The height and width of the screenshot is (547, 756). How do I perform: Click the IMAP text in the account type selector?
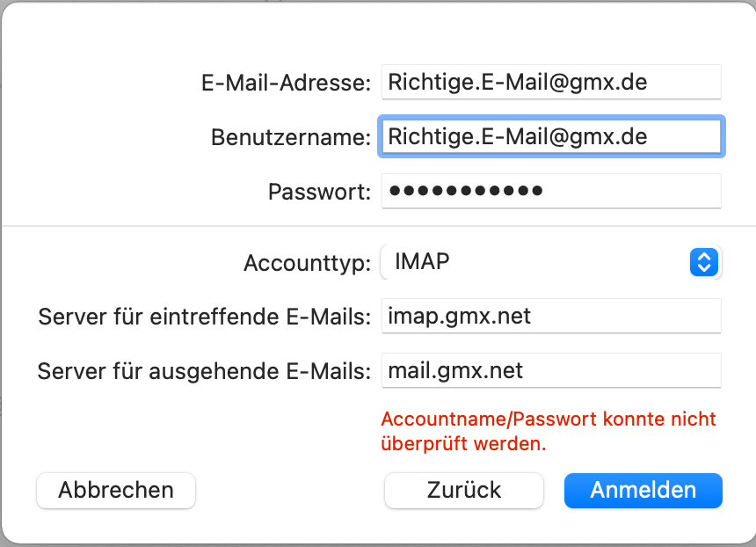pyautogui.click(x=422, y=262)
